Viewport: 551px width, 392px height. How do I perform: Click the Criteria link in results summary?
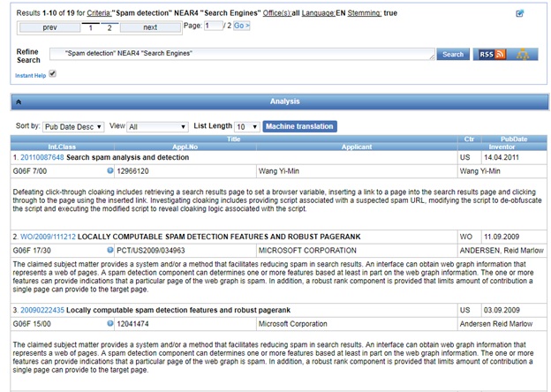(x=99, y=13)
